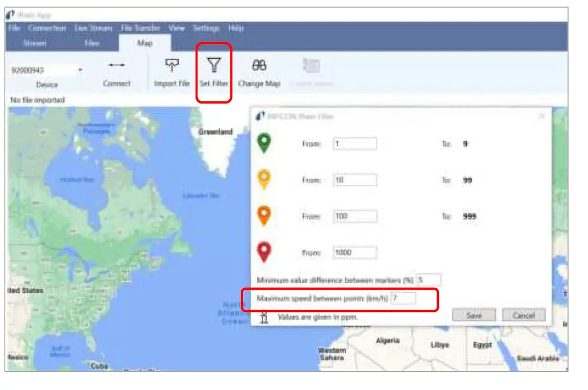
Task: Click the Egypt label on the map
Action: 482,344
